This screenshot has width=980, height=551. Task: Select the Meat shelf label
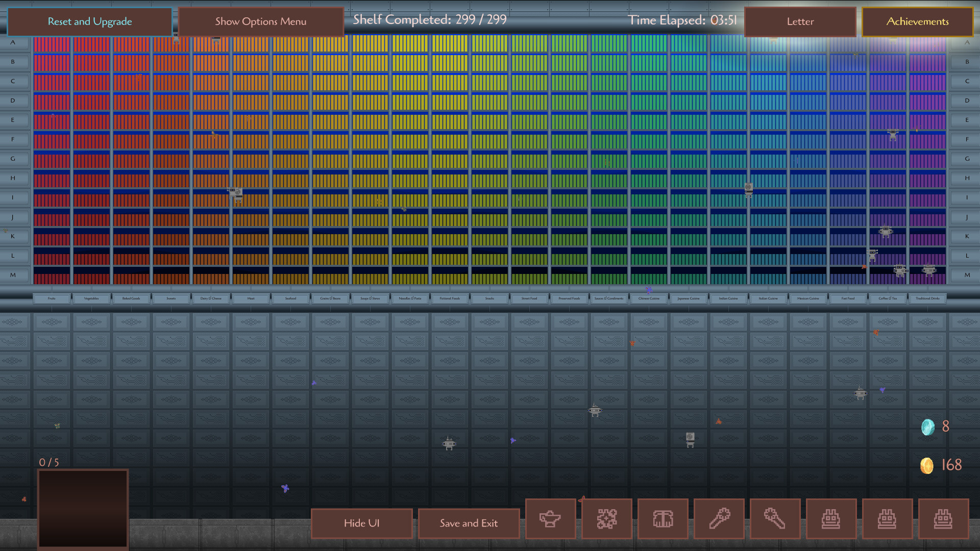[251, 298]
